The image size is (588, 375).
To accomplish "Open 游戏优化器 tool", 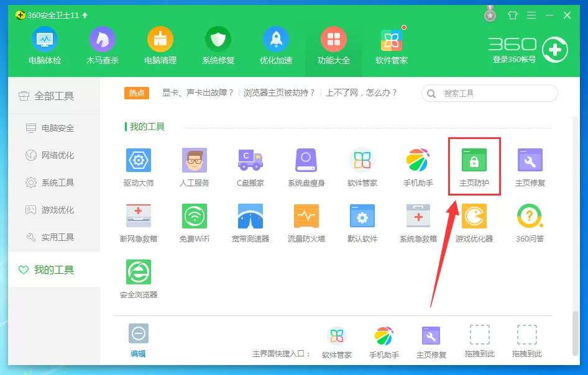I will click(x=474, y=223).
